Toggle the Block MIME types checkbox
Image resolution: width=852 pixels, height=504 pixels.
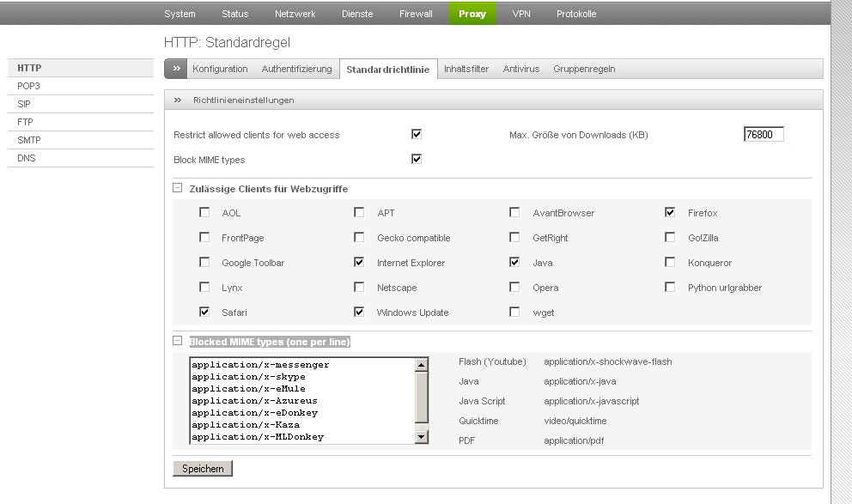point(417,159)
